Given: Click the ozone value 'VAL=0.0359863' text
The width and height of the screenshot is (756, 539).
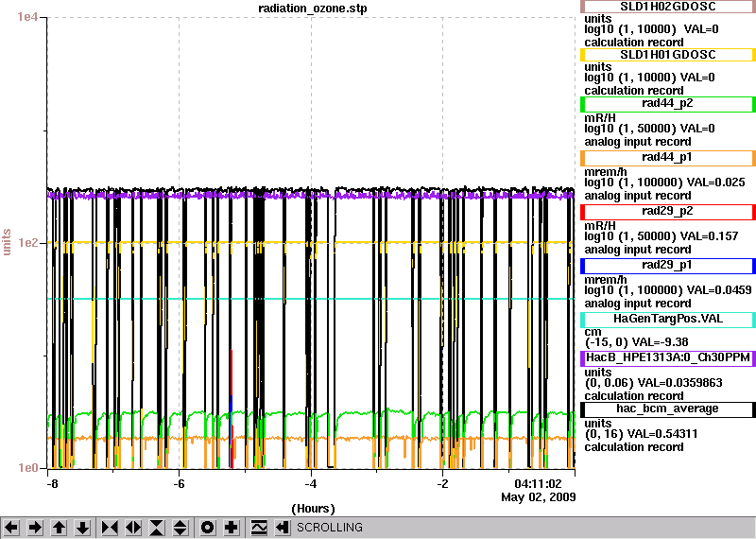Looking at the screenshot, I should point(679,383).
